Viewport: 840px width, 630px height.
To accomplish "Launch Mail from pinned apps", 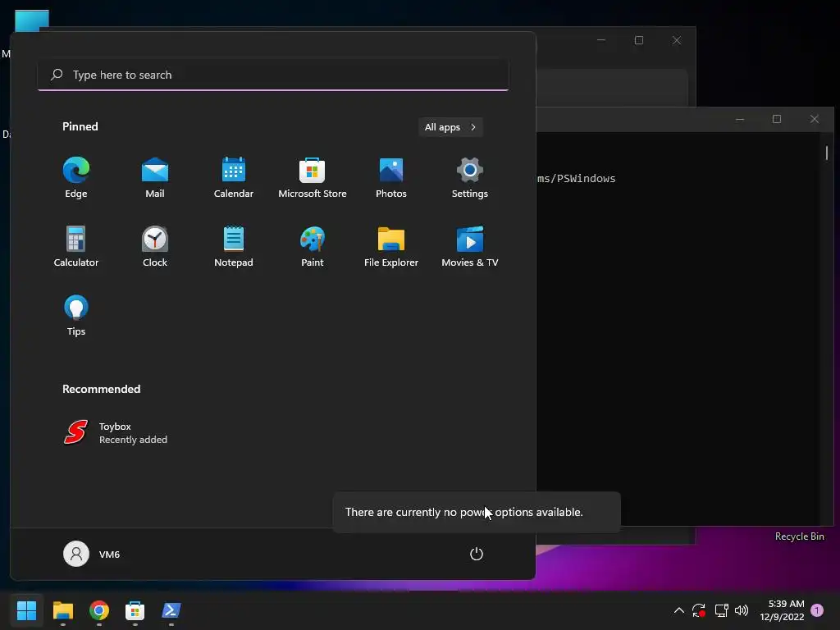I will [155, 178].
